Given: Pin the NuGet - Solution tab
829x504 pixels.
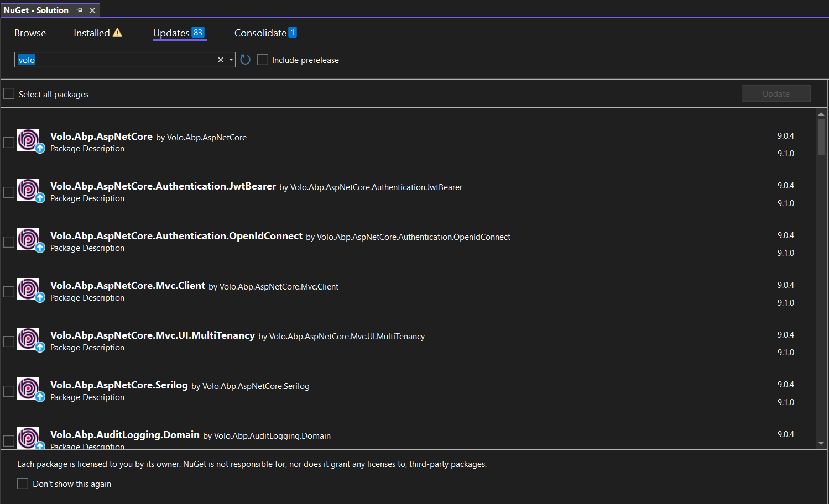Looking at the screenshot, I should (x=79, y=11).
